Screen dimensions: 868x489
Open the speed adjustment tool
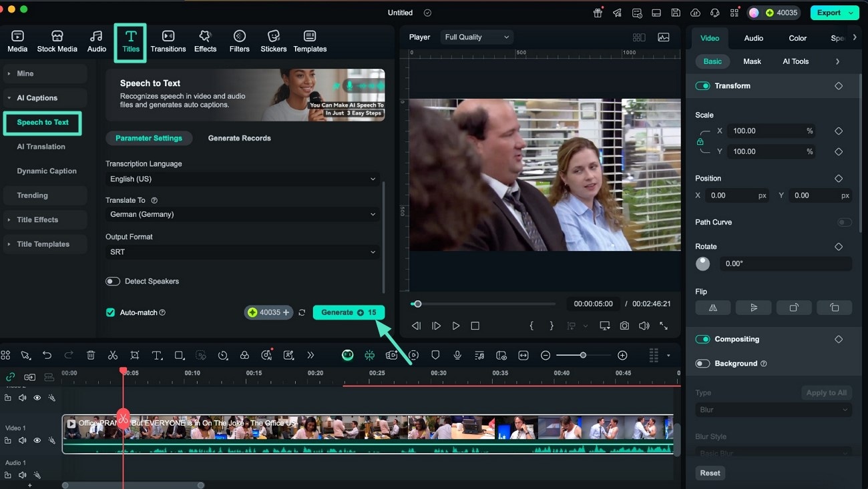tap(223, 356)
